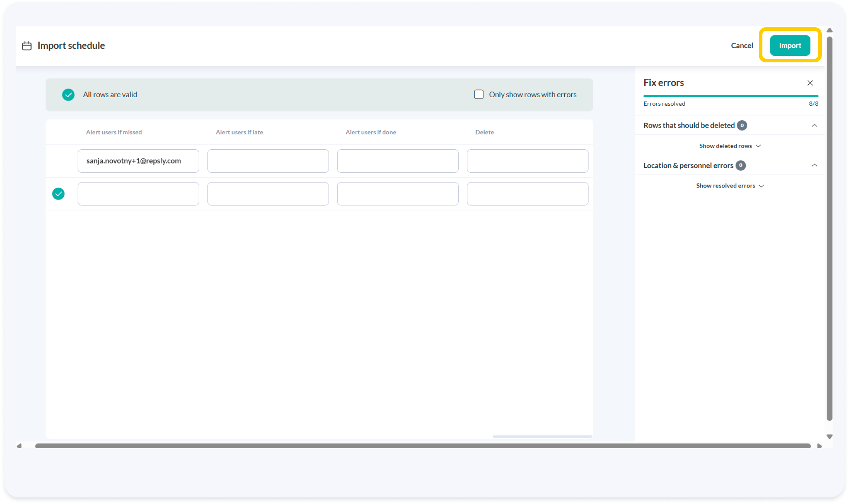Screen dimensions: 849x504
Task: Enable Only show rows with errors checkbox
Action: [479, 95]
